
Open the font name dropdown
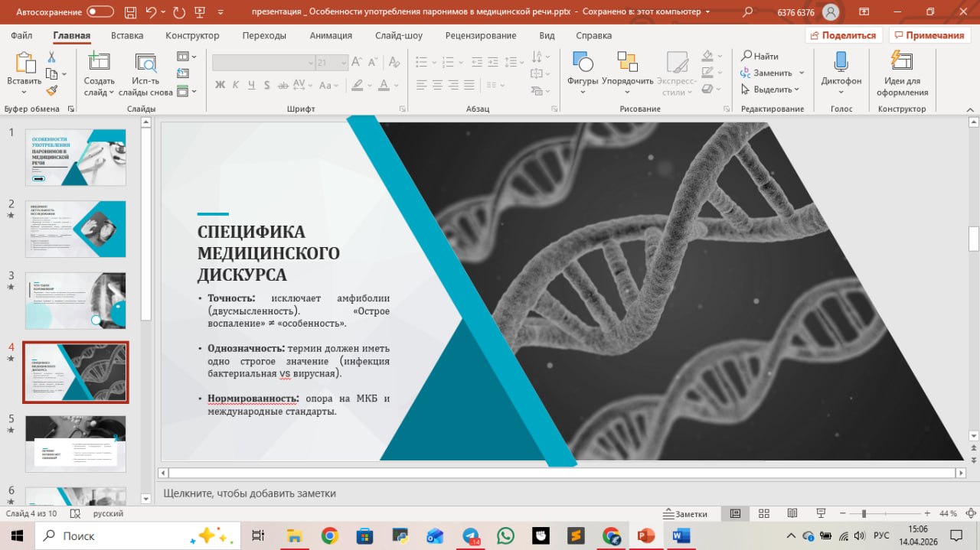311,63
